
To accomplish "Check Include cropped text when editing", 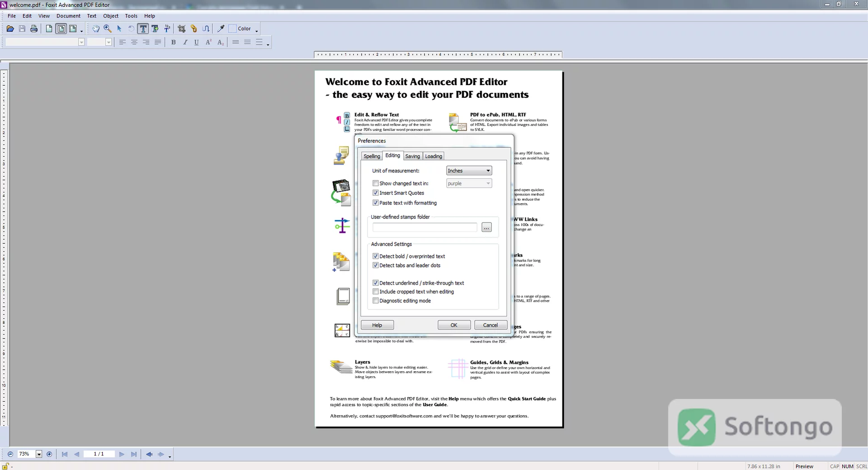I will pos(375,292).
